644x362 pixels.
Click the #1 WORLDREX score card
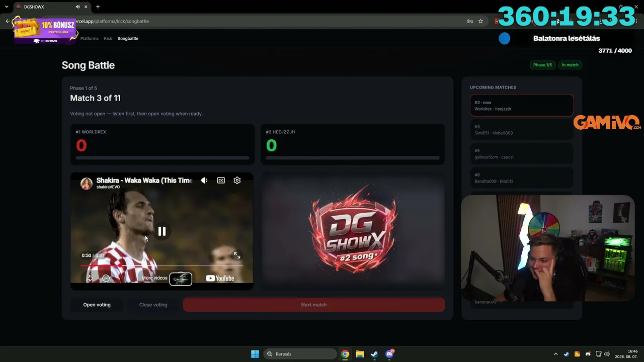click(x=162, y=144)
